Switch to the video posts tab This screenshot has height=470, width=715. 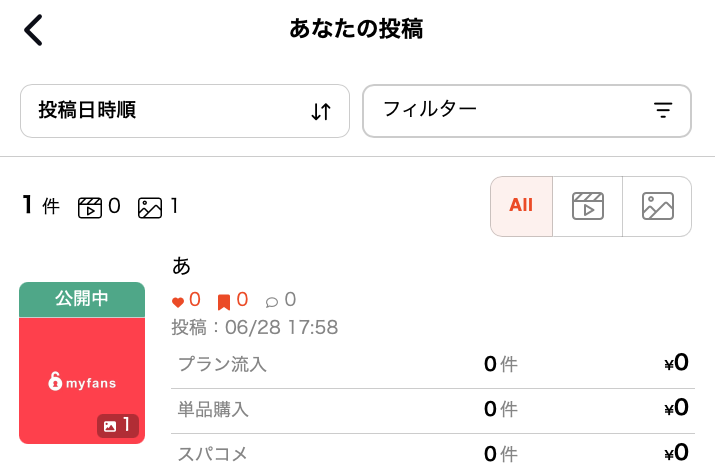click(588, 206)
